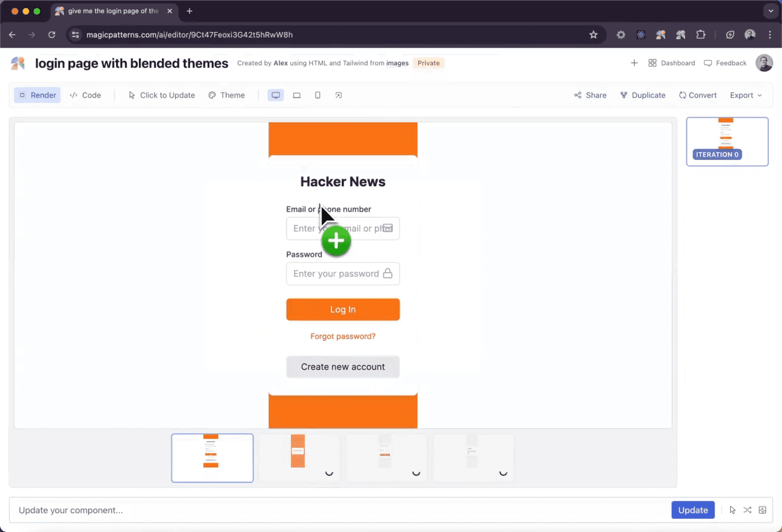Click the orange Log In button
This screenshot has height=532, width=782.
(x=343, y=309)
